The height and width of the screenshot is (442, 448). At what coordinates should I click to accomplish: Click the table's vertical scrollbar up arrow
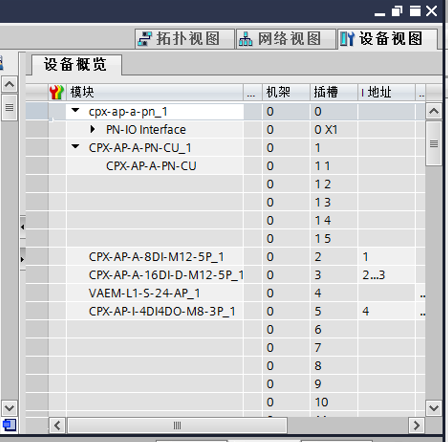(x=434, y=111)
